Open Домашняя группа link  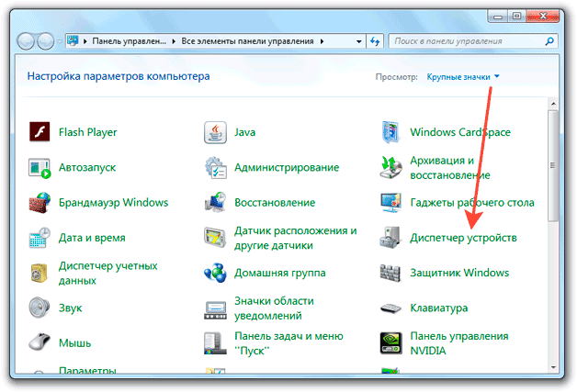click(280, 274)
